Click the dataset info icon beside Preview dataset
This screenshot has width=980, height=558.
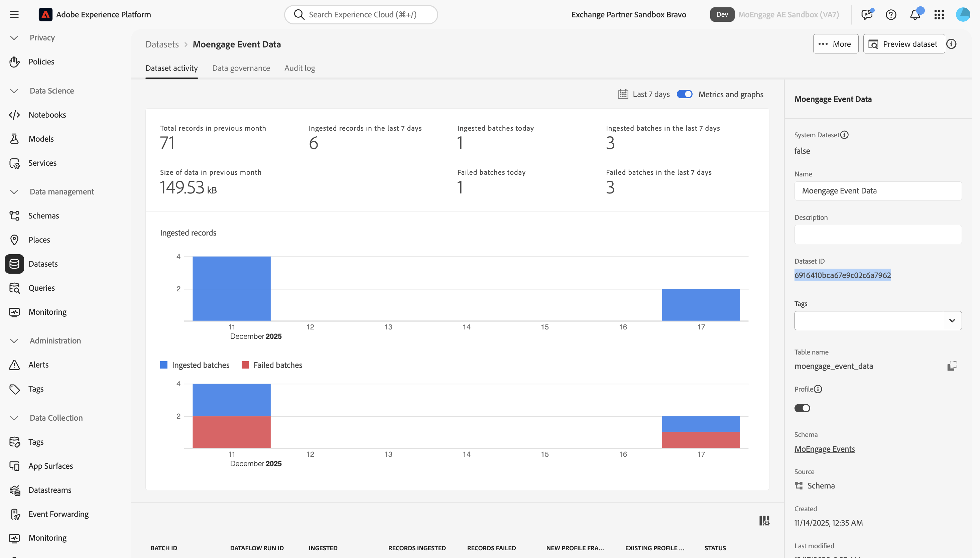[x=951, y=44]
